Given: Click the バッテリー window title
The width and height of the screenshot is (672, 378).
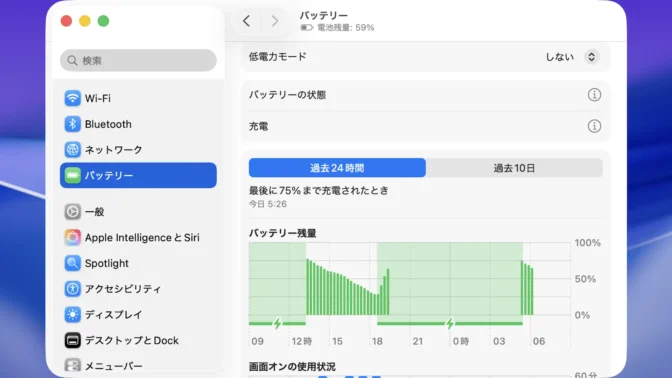Looking at the screenshot, I should [324, 15].
